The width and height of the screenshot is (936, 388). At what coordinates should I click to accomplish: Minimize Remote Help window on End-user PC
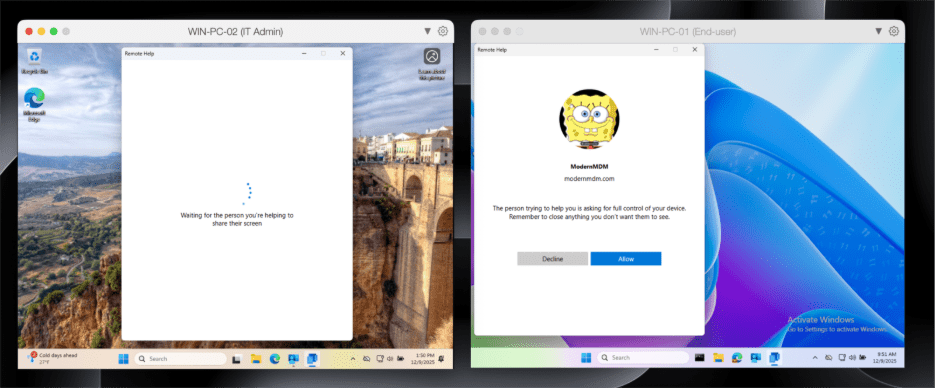[656, 50]
